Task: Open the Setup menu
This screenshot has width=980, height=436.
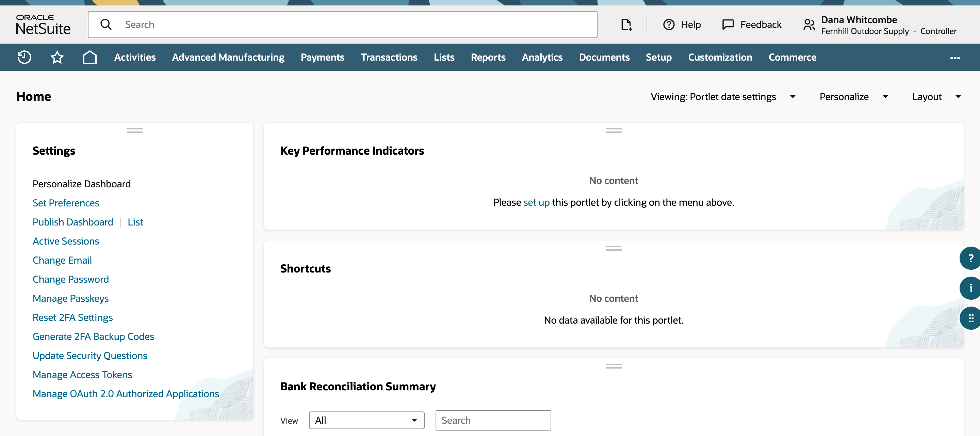Action: [658, 58]
